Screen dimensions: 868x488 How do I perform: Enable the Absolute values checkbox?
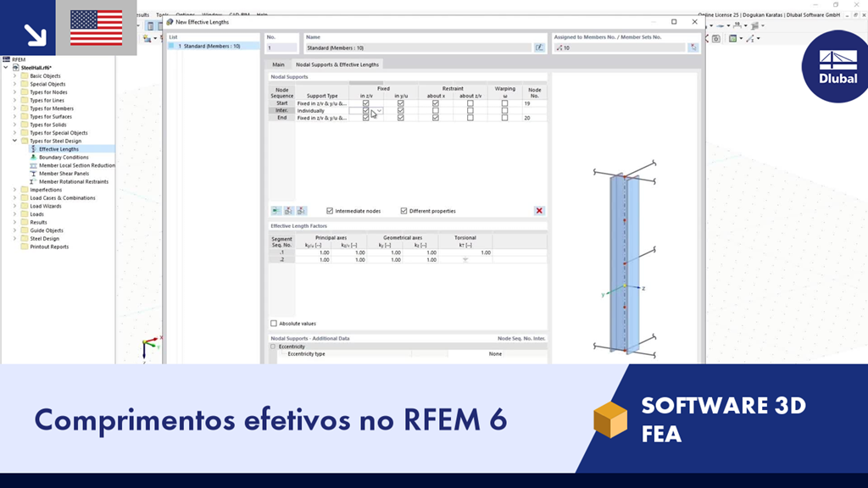click(274, 323)
